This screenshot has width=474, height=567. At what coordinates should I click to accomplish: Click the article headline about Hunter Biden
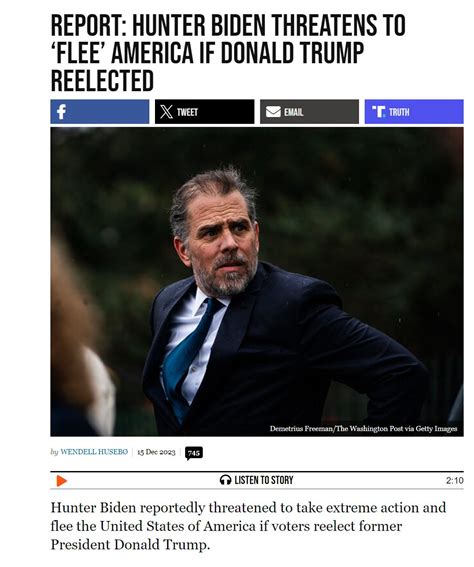pos(228,53)
